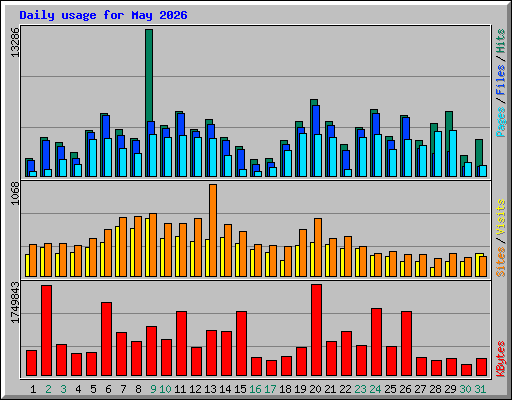
Task: Click the 1749843 KBytes axis value
Action: click(x=15, y=302)
